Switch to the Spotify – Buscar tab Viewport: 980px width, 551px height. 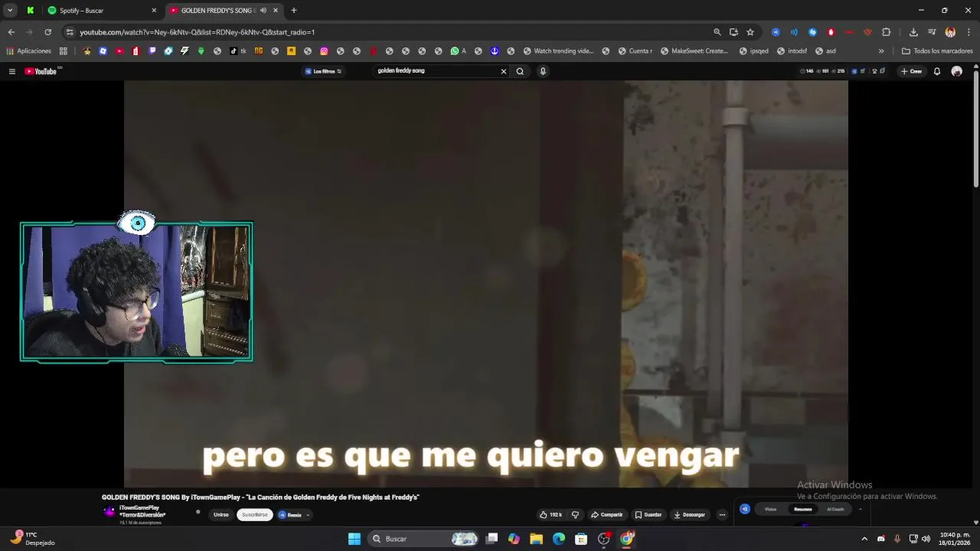102,11
